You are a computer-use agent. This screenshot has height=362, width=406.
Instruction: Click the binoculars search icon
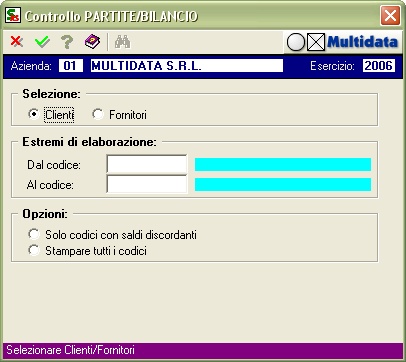123,42
